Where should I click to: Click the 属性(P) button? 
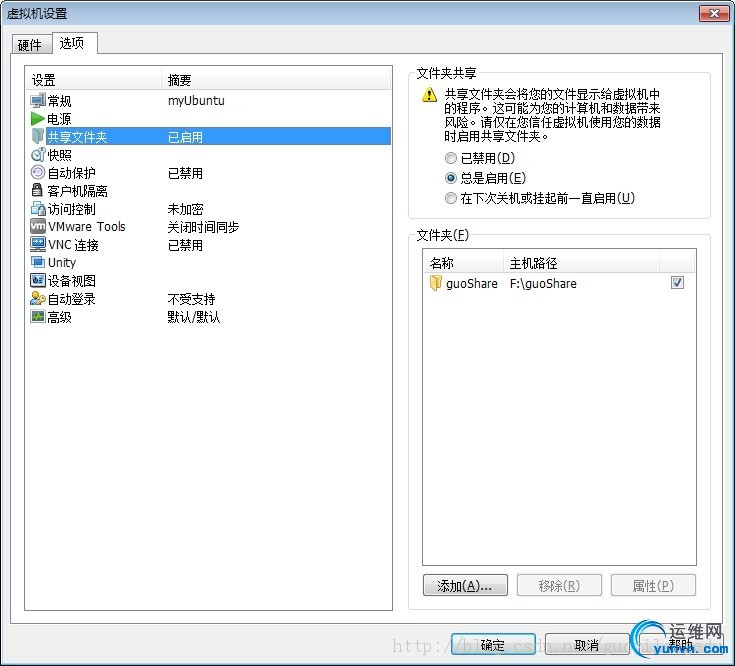point(653,585)
